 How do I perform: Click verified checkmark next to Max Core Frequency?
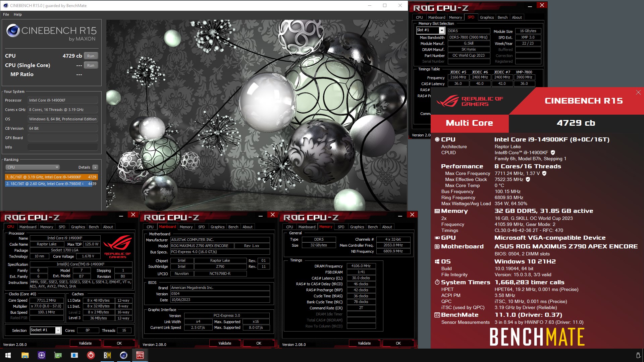[544, 173]
